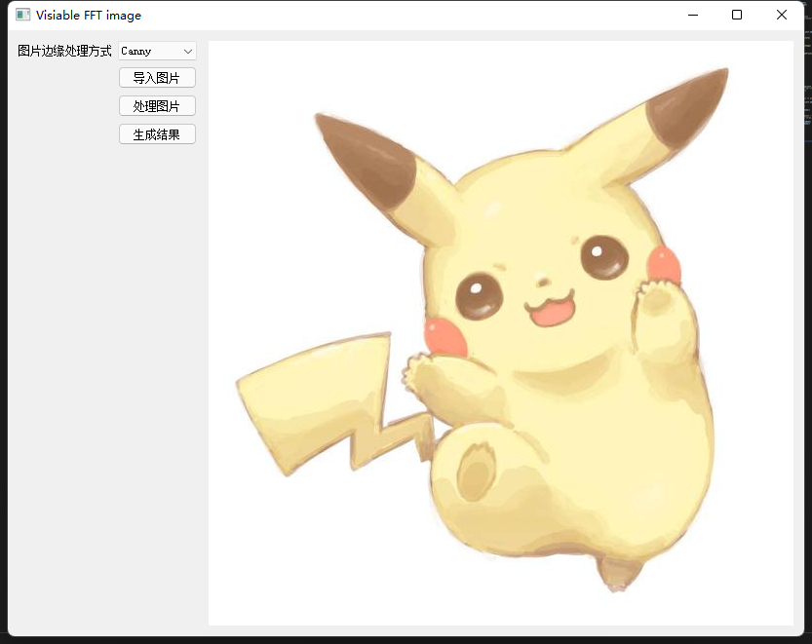Maximize the Visiable FFT image window
This screenshot has width=812, height=644.
coord(737,15)
